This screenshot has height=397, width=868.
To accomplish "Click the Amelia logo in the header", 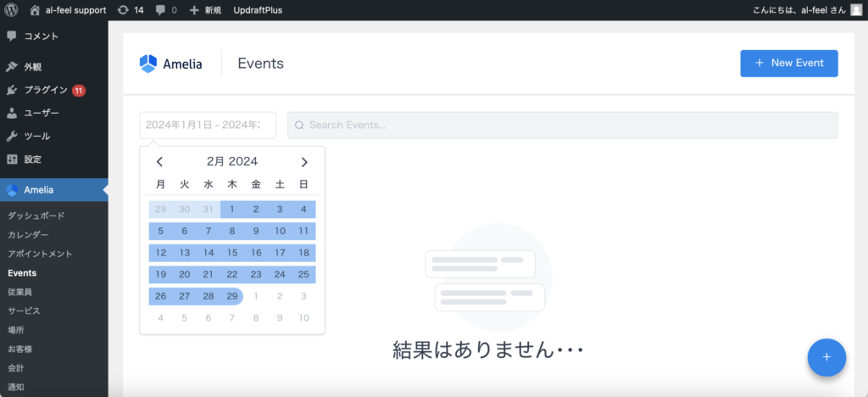I will 171,64.
